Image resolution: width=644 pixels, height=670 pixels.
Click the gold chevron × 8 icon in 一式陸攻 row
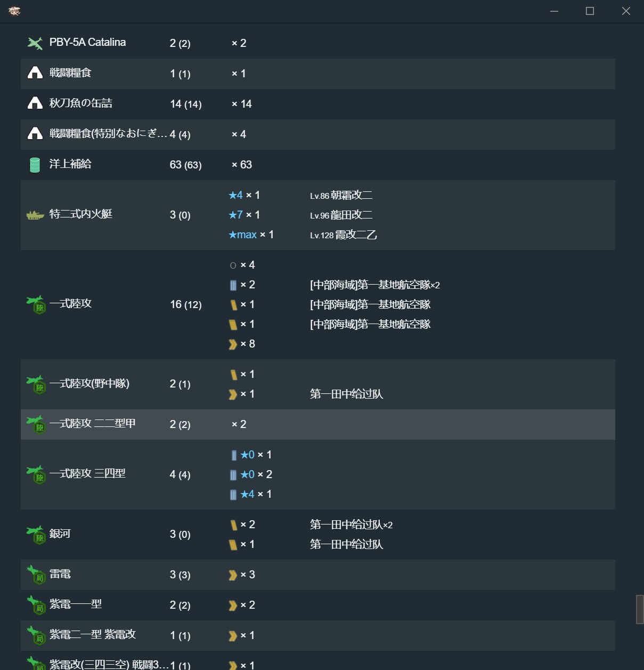pos(233,344)
